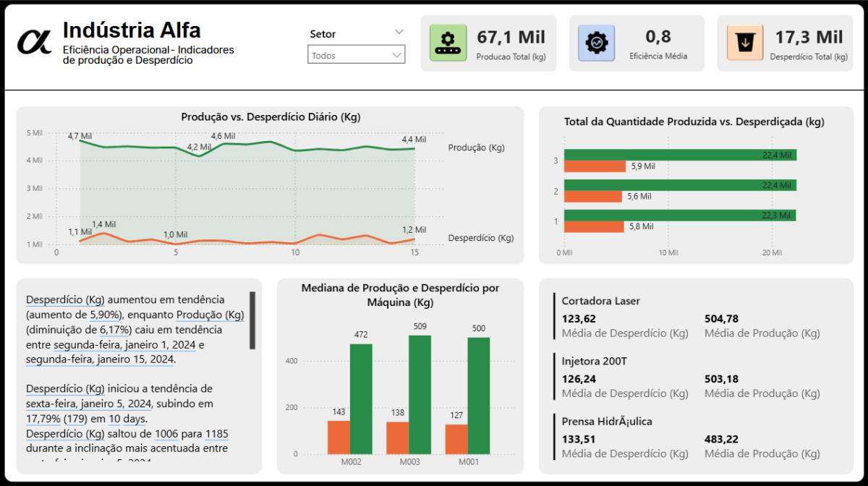
Task: Click the 126,24 Média de Desperdício value
Action: 579,379
